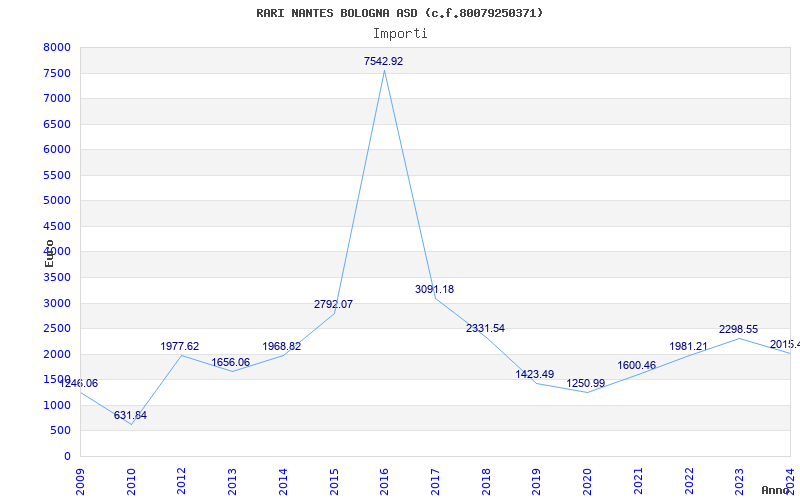Select the 2014 x-axis year label
The image size is (800, 500).
tap(283, 481)
